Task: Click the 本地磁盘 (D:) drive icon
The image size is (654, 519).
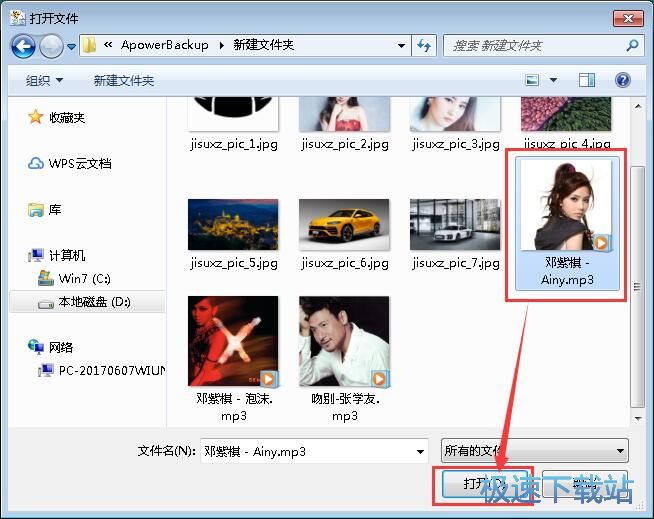Action: click(46, 304)
